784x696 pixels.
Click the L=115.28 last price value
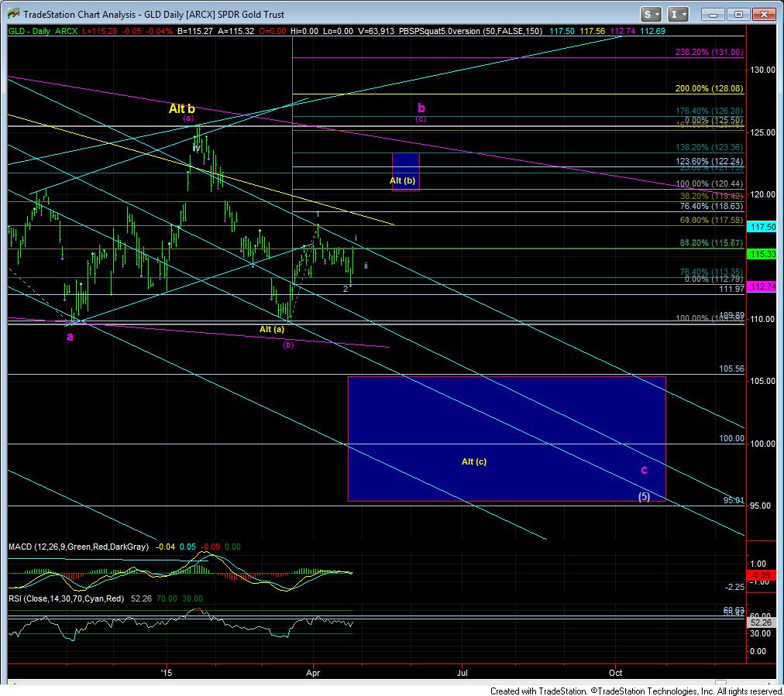pos(99,31)
